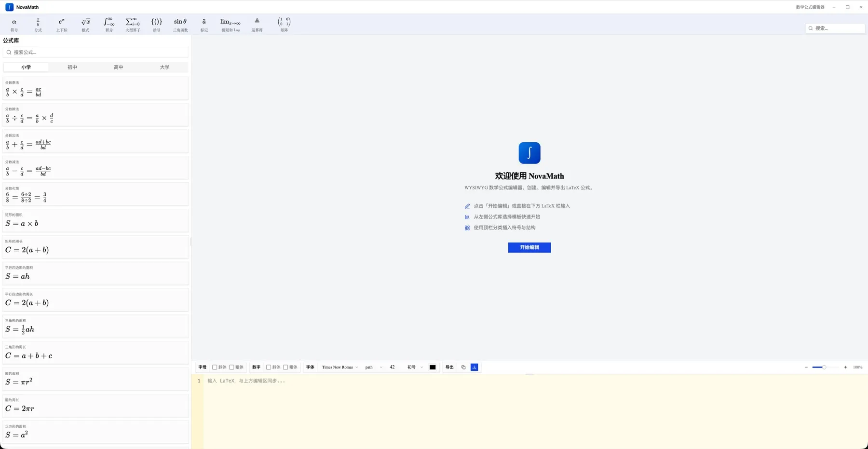868x449 pixels.
Task: Click the zoom in plus icon
Action: [845, 367]
